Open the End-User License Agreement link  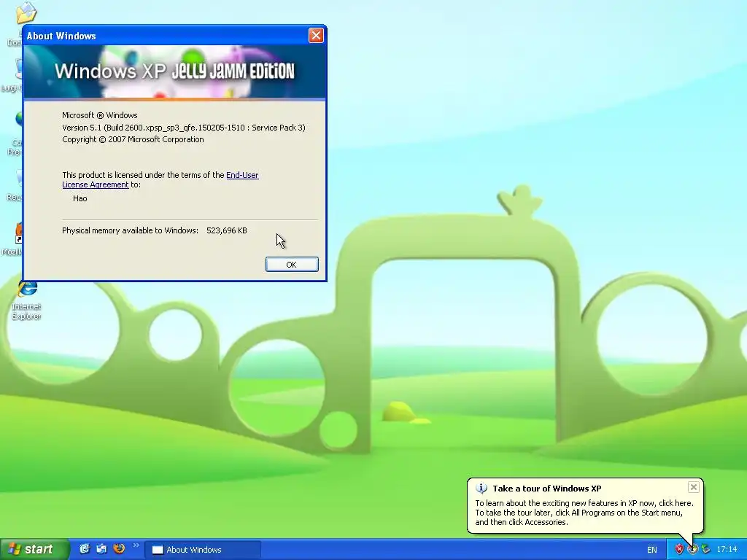pyautogui.click(x=242, y=175)
